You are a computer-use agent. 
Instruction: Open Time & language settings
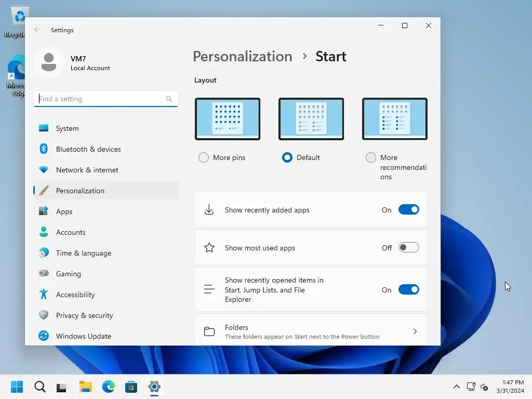106,253
